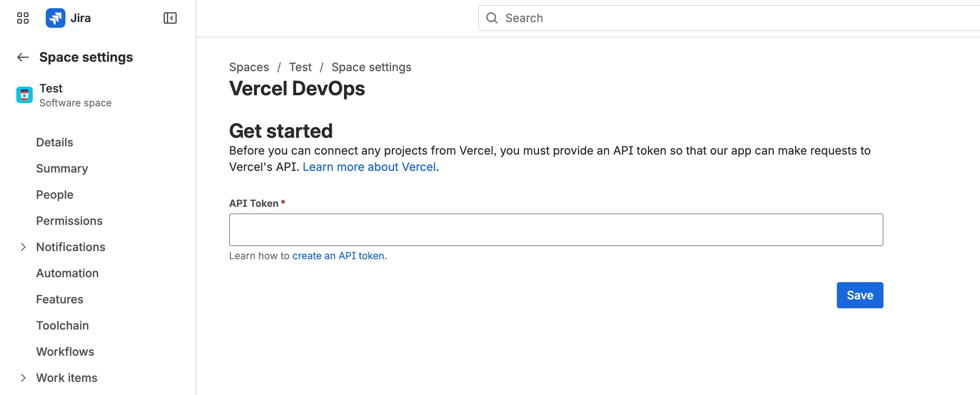This screenshot has height=395, width=980.
Task: Open Automation settings for the space
Action: pyautogui.click(x=67, y=273)
